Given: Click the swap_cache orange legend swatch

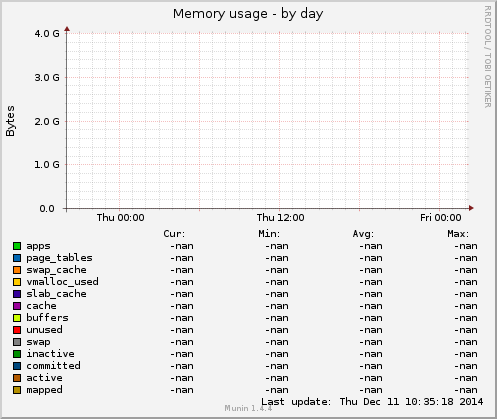Looking at the screenshot, I should pyautogui.click(x=17, y=270).
